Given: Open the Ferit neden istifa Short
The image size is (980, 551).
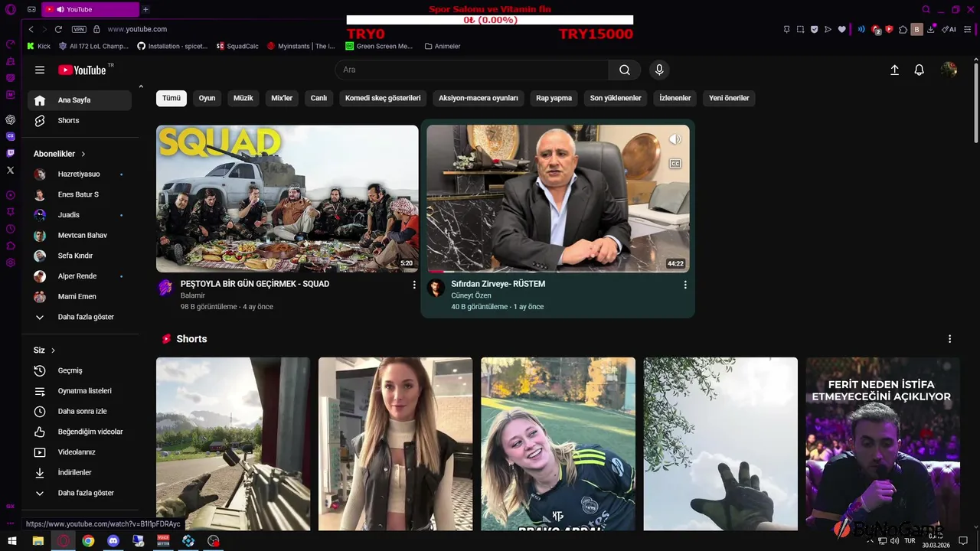Looking at the screenshot, I should (883, 444).
